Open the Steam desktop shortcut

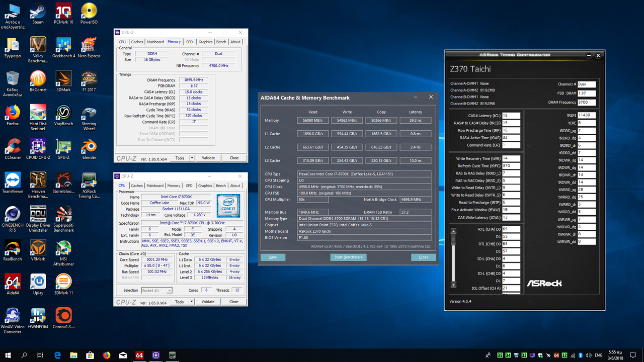(38, 14)
